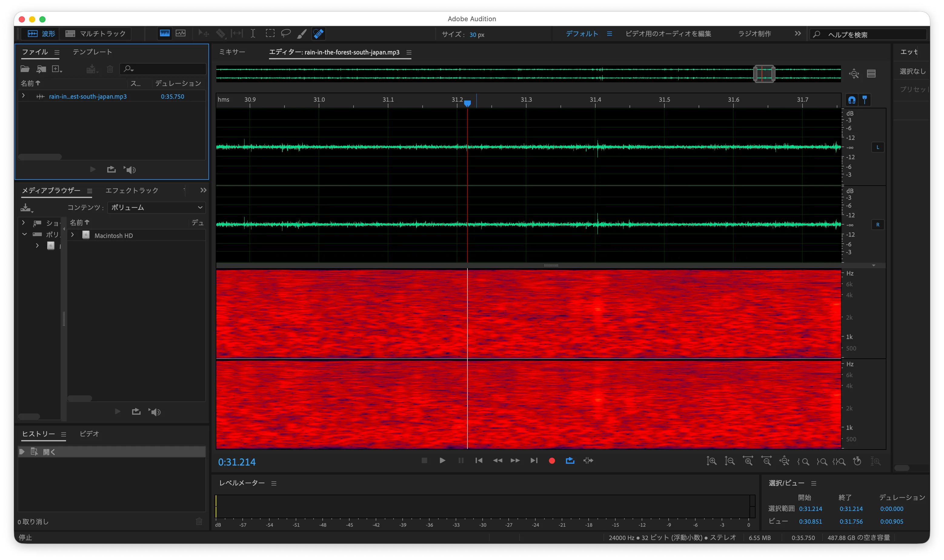Viewport: 944px width, 560px height.
Task: Select the Spot Healing Brush tool
Action: (x=318, y=34)
